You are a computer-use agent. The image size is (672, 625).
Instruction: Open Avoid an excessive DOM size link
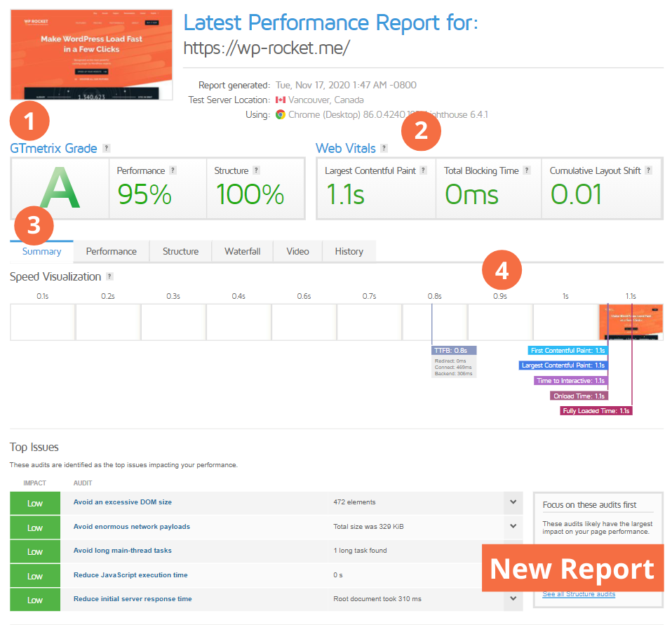pos(123,502)
